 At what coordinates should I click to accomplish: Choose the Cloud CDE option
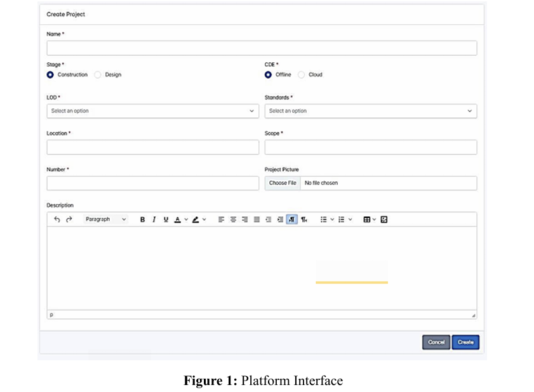click(302, 75)
